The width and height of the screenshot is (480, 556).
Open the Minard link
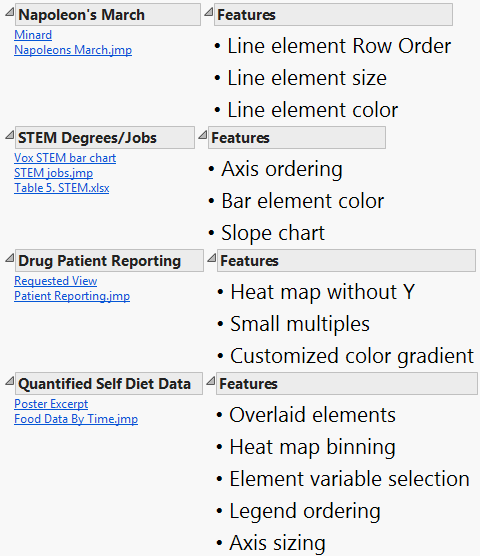point(33,35)
